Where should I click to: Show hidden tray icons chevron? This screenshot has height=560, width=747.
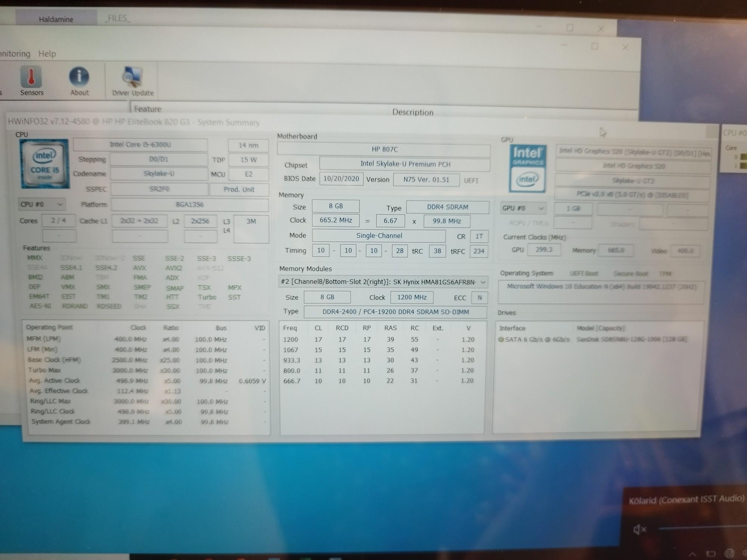click(x=692, y=554)
